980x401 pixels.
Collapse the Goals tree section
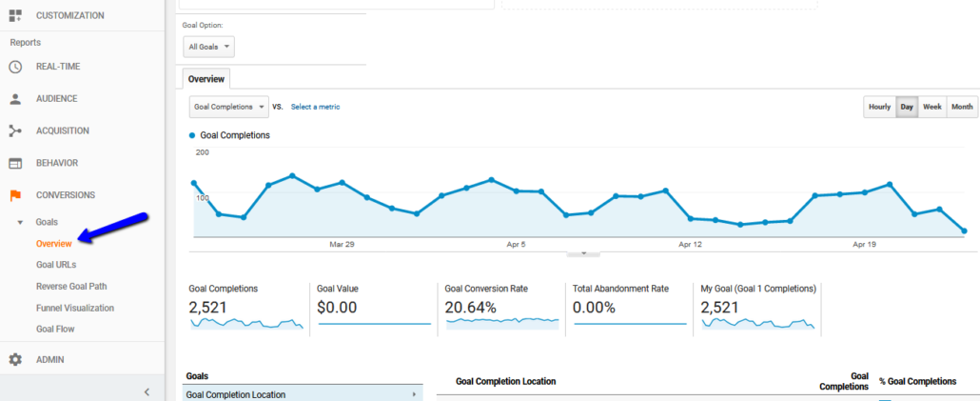pos(21,222)
